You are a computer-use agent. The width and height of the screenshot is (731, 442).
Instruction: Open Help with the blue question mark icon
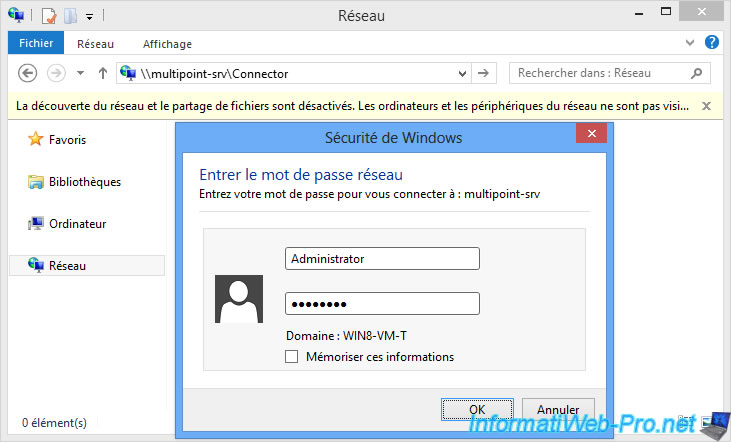[x=711, y=42]
